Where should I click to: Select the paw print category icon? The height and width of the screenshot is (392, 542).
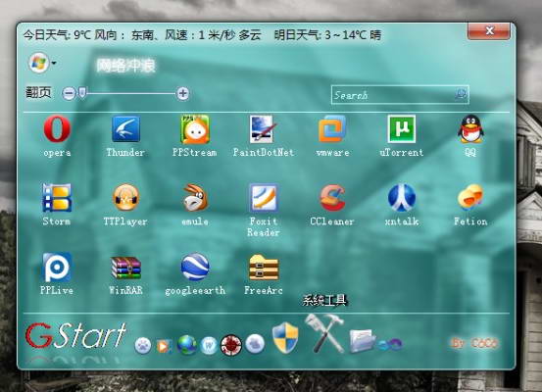point(143,345)
